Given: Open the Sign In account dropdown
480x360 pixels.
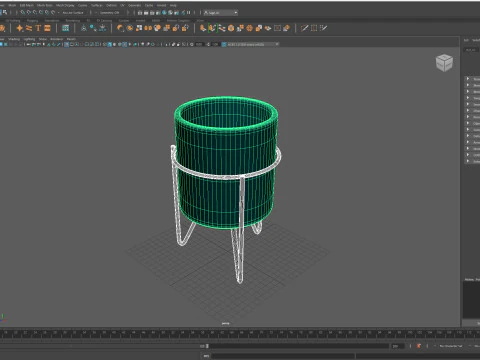Looking at the screenshot, I should pyautogui.click(x=221, y=13).
